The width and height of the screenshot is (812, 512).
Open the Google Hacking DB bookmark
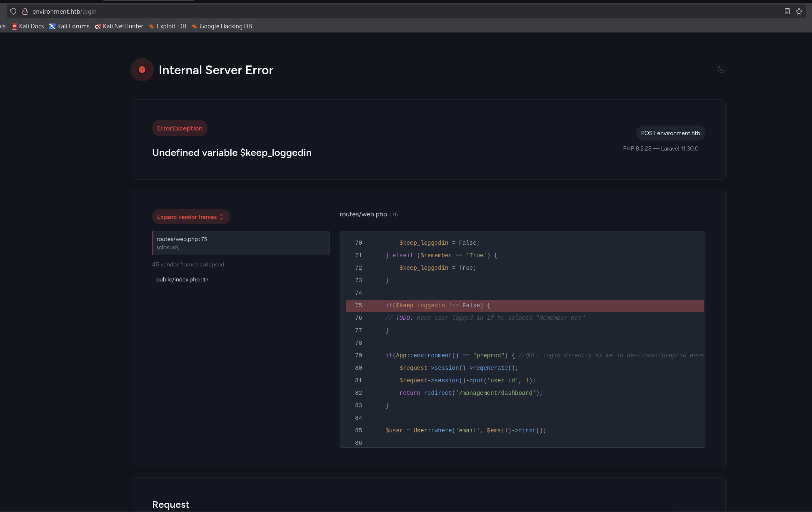[222, 26]
